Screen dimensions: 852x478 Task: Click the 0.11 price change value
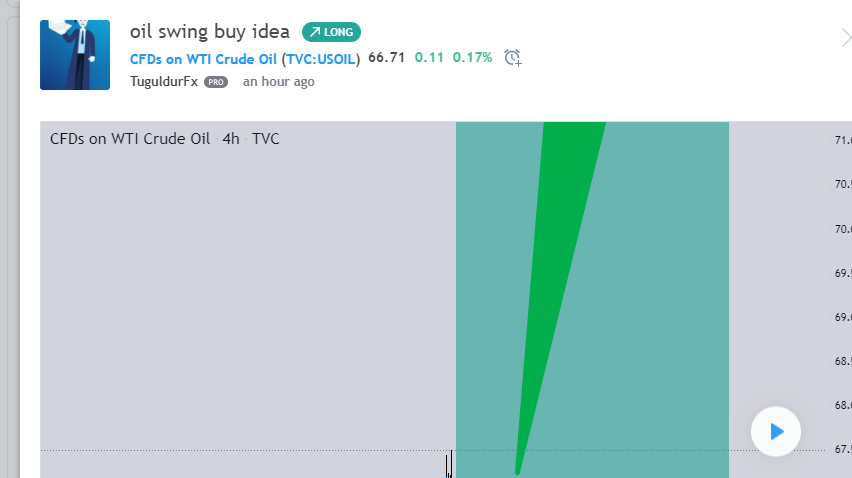tap(429, 58)
